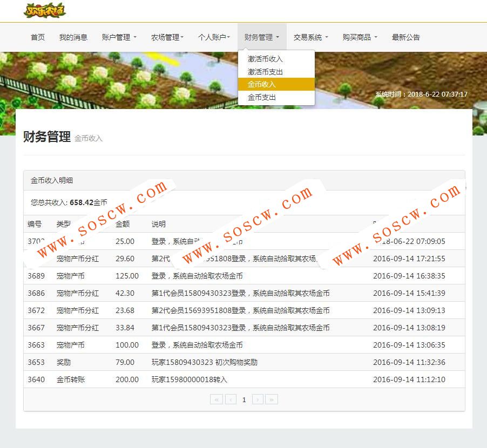Select highlighted 金币收入 menu entry
The image size is (487, 448).
tap(276, 84)
